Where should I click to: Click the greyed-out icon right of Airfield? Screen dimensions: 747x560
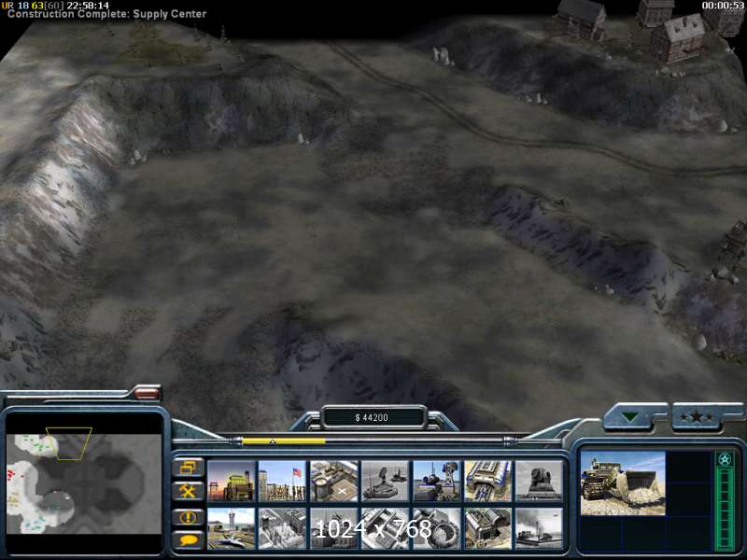tap(283, 528)
